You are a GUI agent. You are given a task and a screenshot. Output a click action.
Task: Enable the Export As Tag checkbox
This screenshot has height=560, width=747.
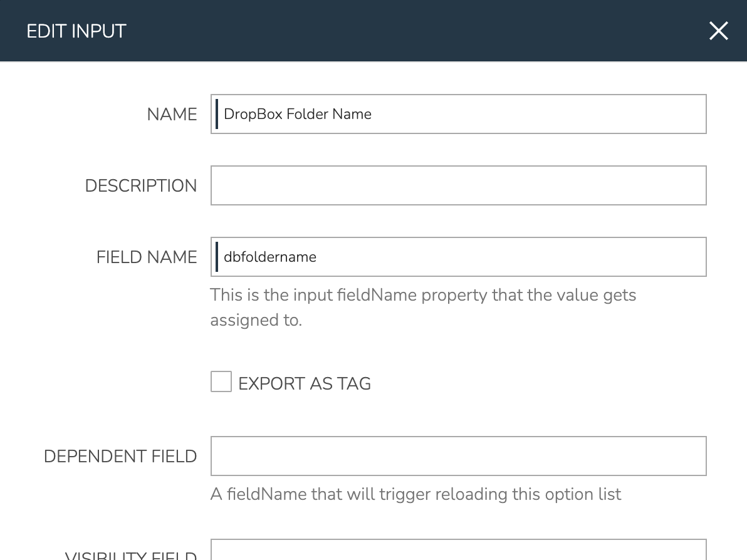coord(221,382)
